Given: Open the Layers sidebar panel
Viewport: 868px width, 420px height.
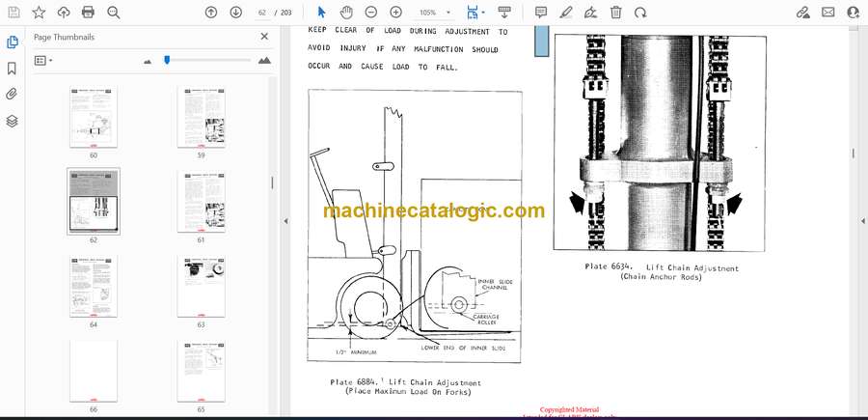Looking at the screenshot, I should [13, 121].
